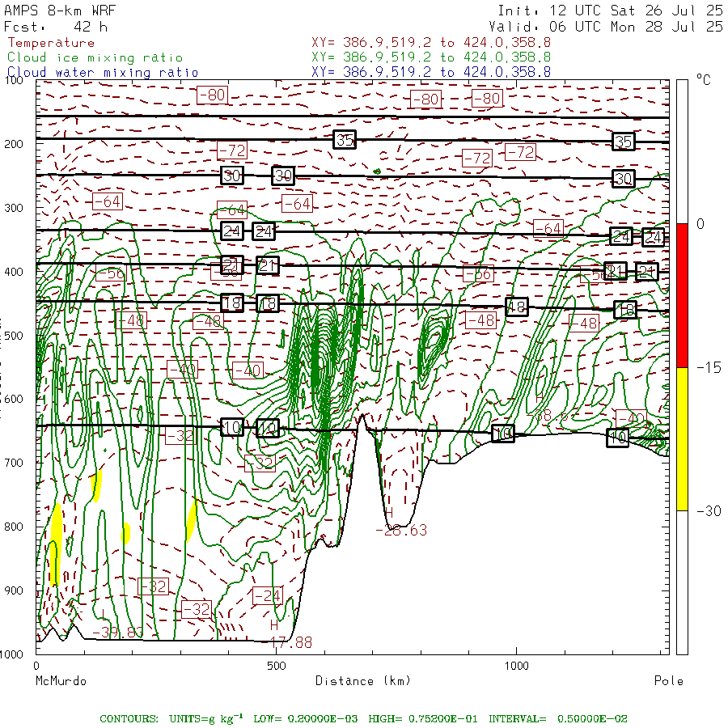Screen dimensions: 728x728
Task: Click the red XY coordinates line
Action: click(431, 43)
